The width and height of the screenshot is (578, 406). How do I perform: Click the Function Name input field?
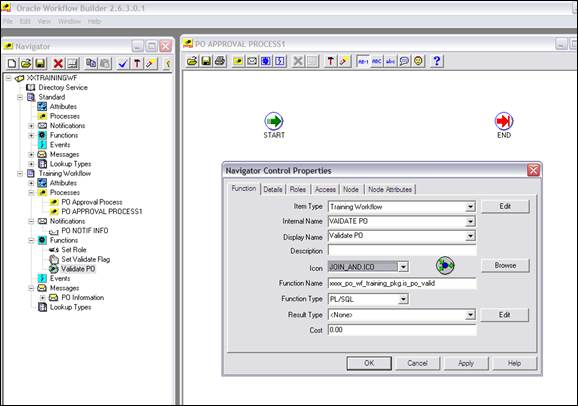point(402,284)
